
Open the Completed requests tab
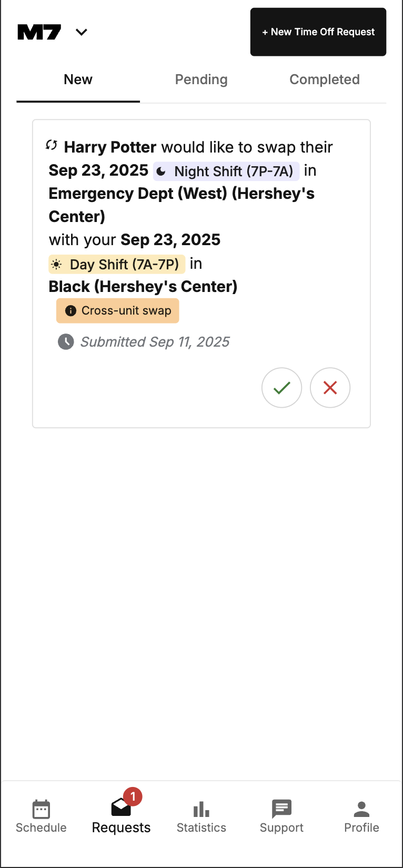[x=324, y=79]
